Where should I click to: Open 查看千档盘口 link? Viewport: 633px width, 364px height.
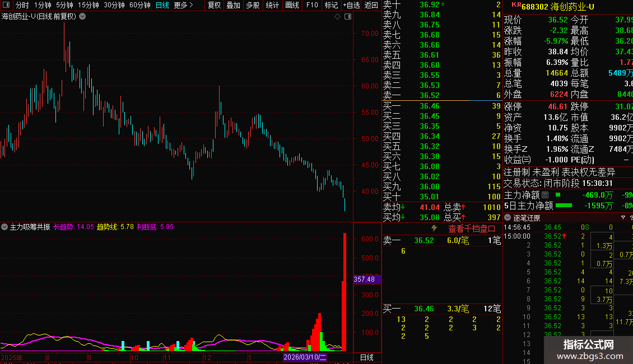coord(472,228)
